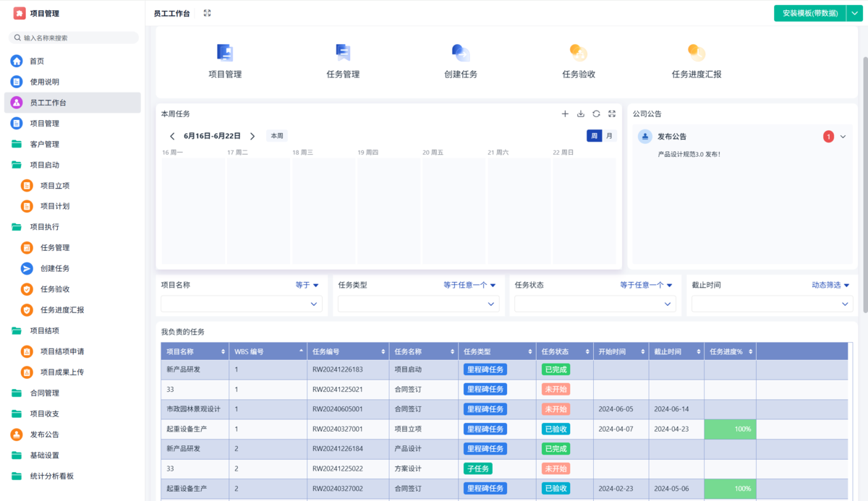This screenshot has width=868, height=501.
Task: Open the 创建任务 shortcut icon in the top row
Action: 460,53
